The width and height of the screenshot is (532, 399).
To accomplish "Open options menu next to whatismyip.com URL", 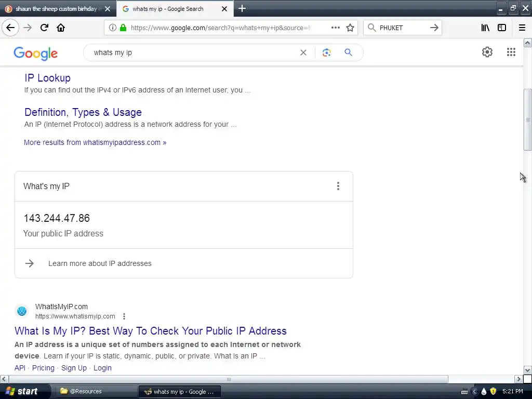I will click(124, 316).
